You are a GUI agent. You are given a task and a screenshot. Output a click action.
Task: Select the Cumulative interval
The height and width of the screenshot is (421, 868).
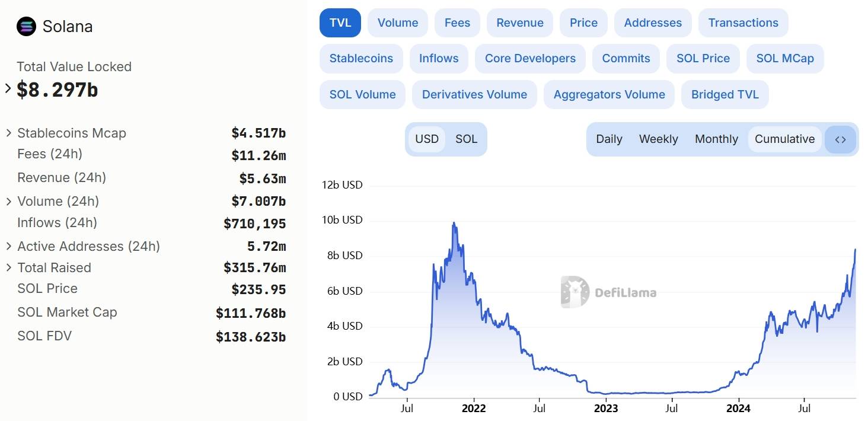(x=784, y=139)
